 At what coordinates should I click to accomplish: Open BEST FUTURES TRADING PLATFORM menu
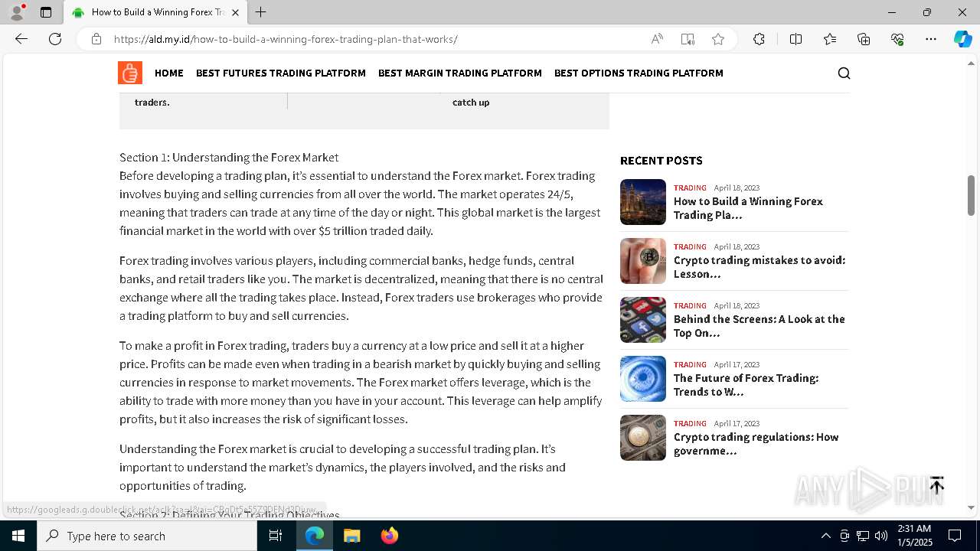[281, 73]
